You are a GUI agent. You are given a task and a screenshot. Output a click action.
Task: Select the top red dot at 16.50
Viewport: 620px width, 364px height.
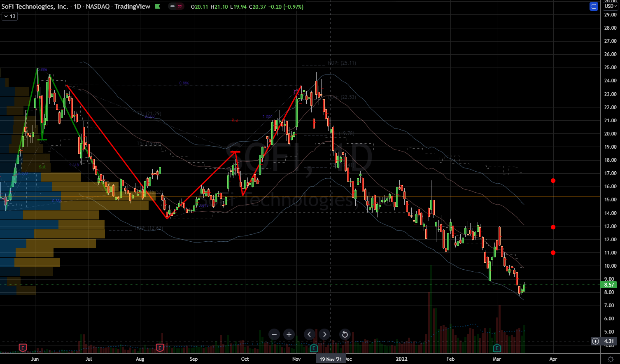tap(553, 181)
